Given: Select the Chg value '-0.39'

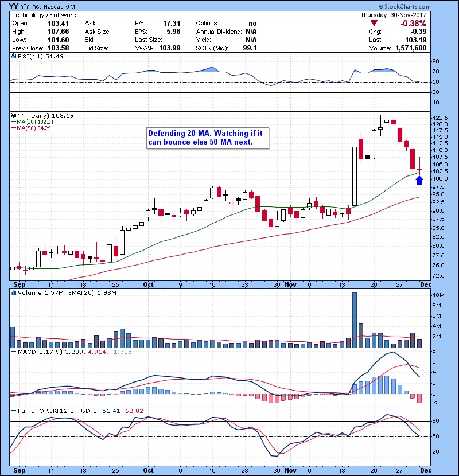Looking at the screenshot, I should 419,32.
